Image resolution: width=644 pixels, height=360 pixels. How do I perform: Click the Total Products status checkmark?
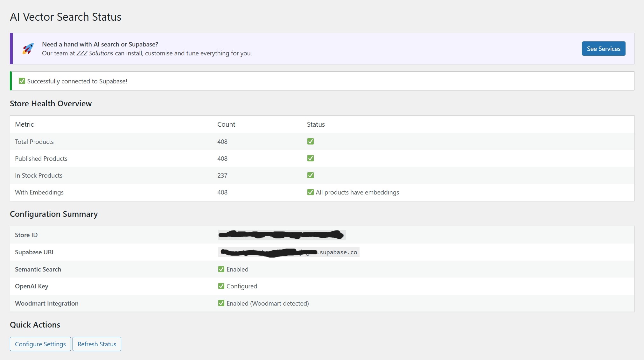310,141
